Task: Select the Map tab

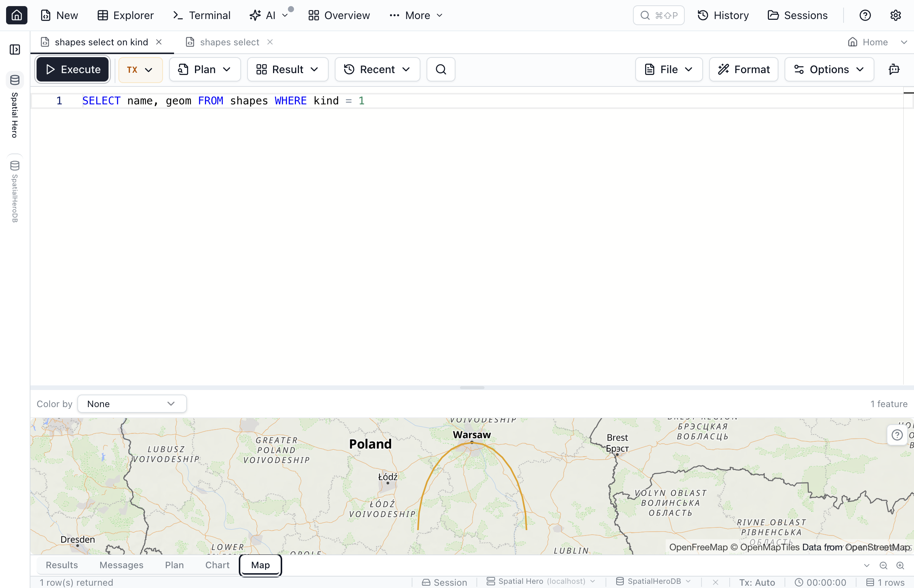Action: (260, 565)
